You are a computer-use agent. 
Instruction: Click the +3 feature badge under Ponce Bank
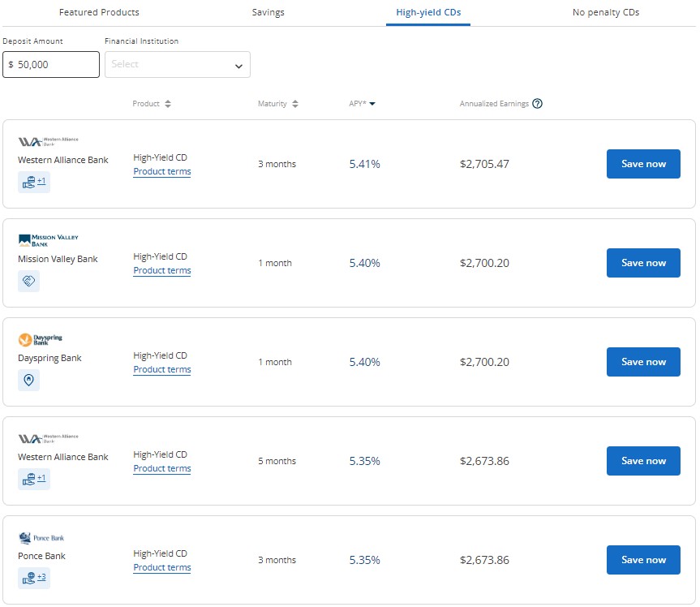(34, 578)
